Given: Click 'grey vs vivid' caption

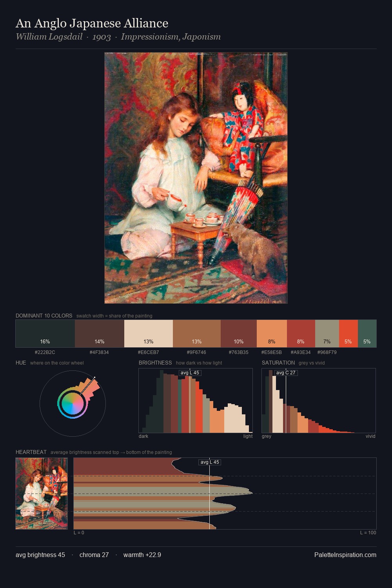Looking at the screenshot, I should (x=312, y=363).
